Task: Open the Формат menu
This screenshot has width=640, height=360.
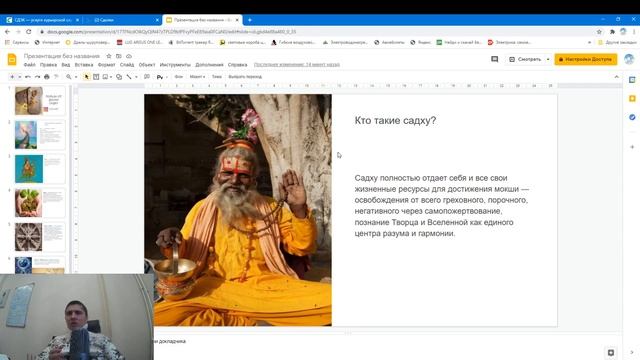Action: click(107, 65)
